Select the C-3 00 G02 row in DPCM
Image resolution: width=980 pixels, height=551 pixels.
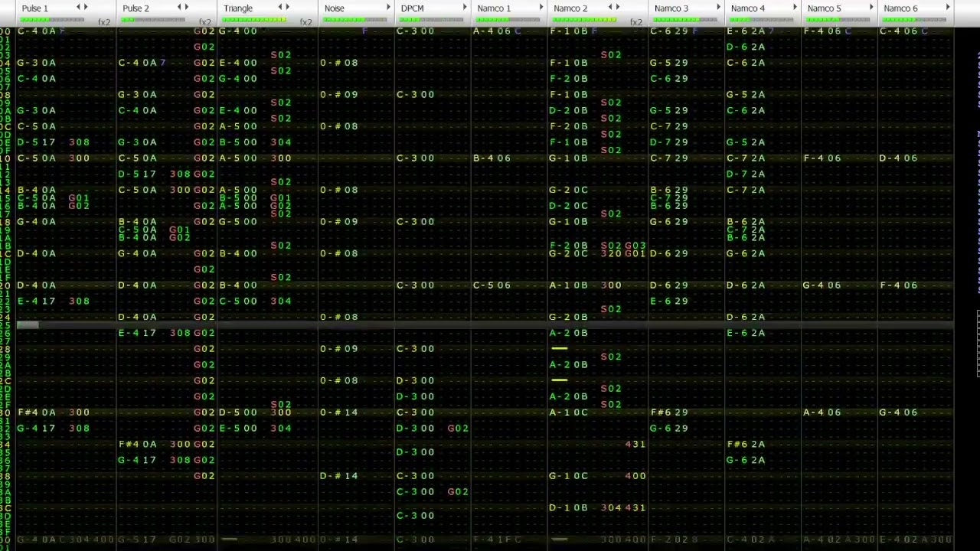tap(433, 492)
